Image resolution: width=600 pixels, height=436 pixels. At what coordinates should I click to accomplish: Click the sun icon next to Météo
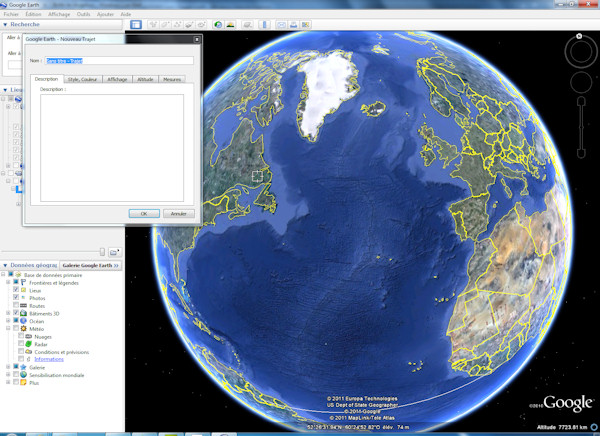[23, 328]
